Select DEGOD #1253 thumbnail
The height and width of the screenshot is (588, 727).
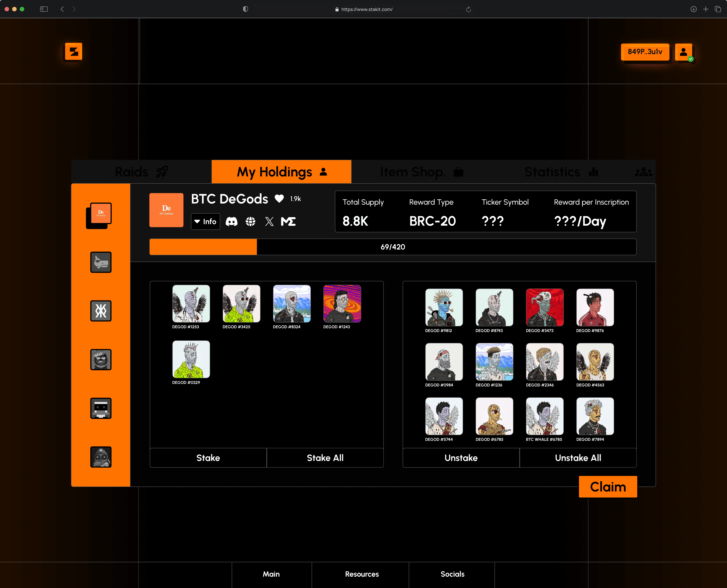coord(191,303)
